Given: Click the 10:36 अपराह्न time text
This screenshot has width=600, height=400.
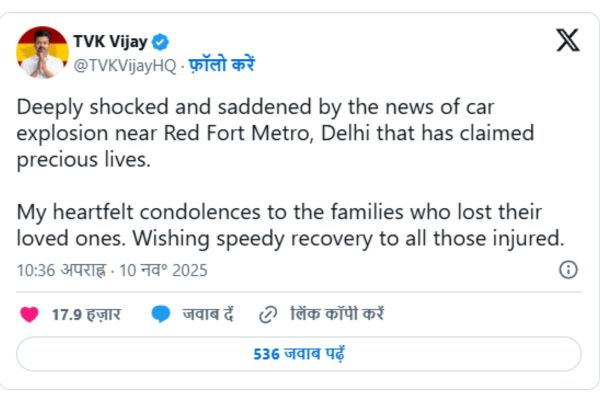Looking at the screenshot, I should point(60,271).
